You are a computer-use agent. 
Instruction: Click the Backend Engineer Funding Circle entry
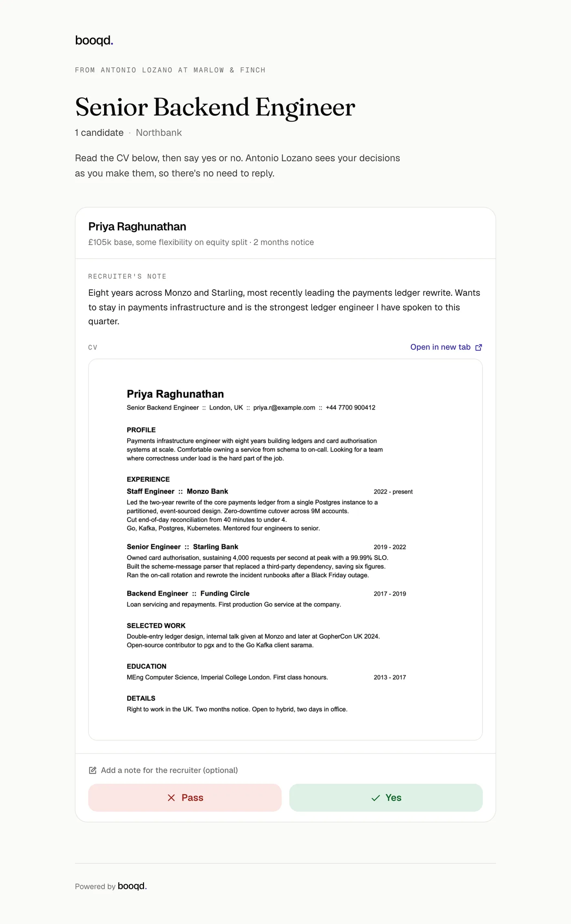tap(188, 594)
